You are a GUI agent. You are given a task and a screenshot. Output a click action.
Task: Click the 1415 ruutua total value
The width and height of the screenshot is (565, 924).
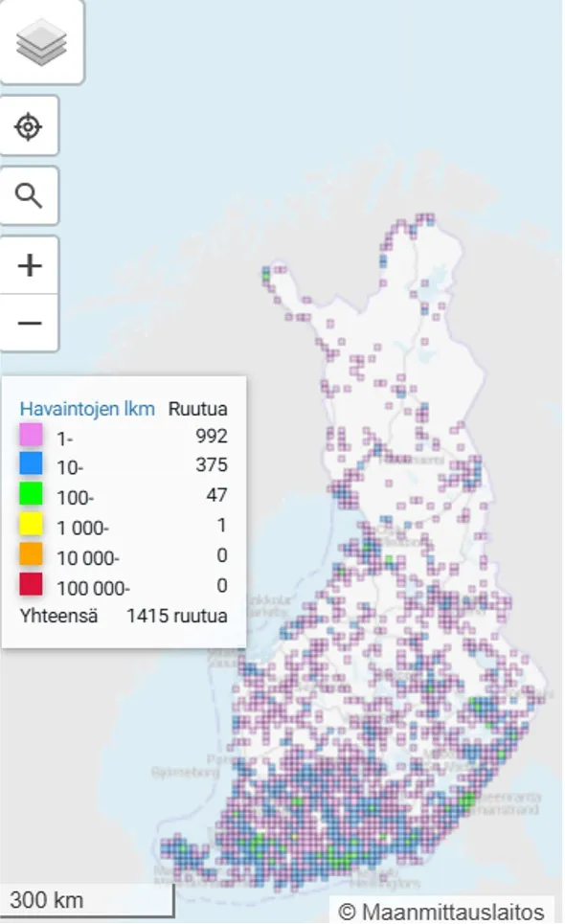click(177, 616)
